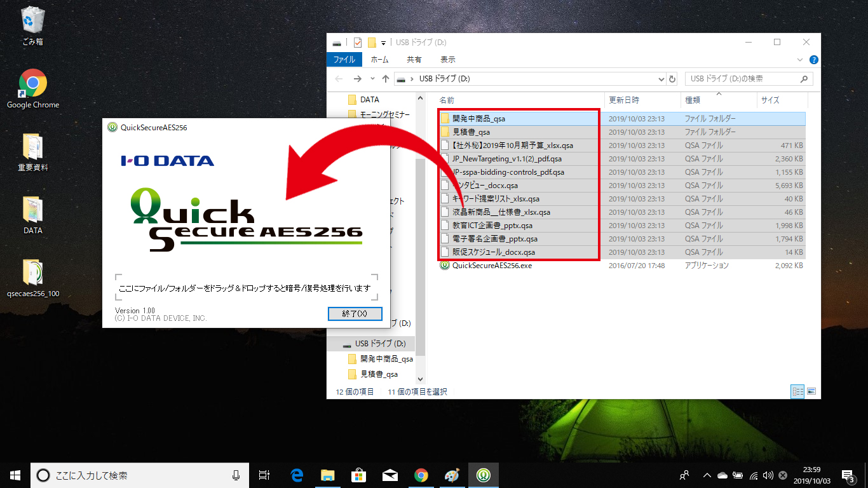
Task: Open Task View on the taskbar
Action: pyautogui.click(x=265, y=475)
